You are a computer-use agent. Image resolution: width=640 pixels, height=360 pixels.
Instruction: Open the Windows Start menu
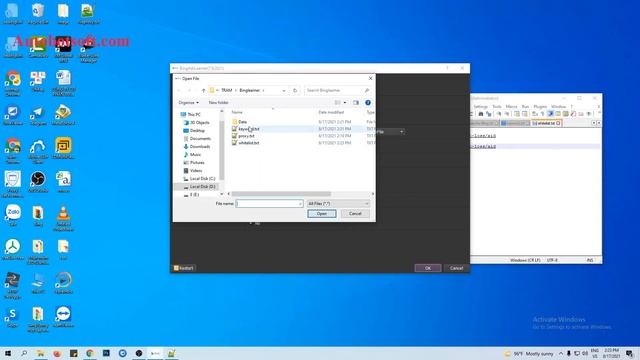click(7, 353)
